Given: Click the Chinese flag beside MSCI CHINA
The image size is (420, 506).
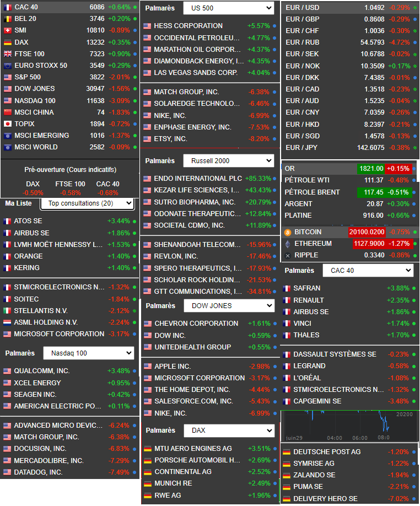Looking at the screenshot, I should (x=8, y=112).
